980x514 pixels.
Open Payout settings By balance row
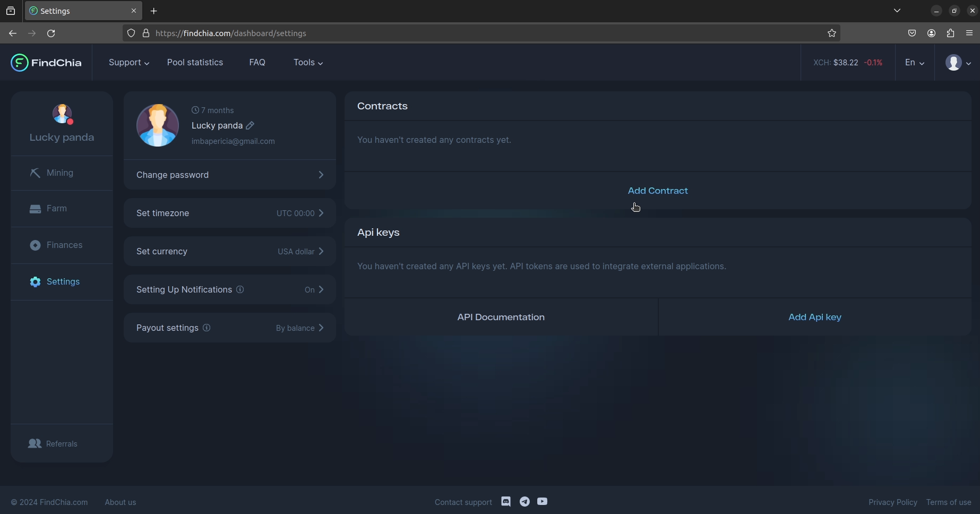(x=230, y=328)
